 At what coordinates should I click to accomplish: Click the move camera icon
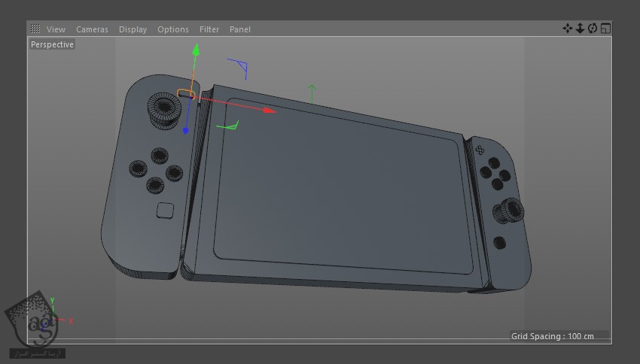click(x=568, y=28)
